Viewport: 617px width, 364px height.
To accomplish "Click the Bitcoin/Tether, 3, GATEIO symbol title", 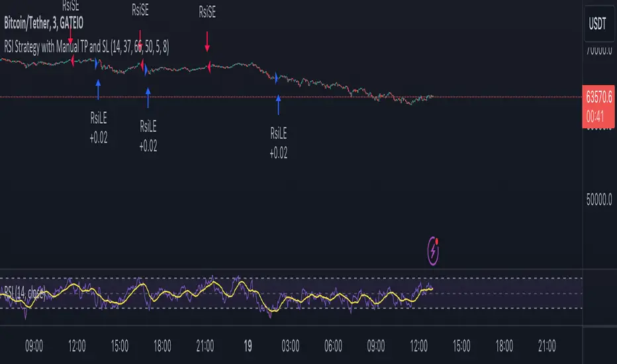I will point(44,23).
